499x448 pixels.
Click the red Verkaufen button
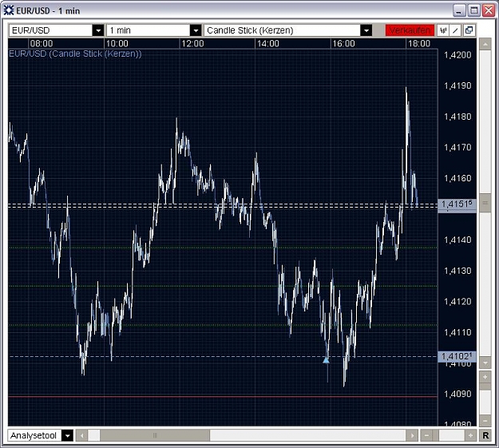[410, 30]
